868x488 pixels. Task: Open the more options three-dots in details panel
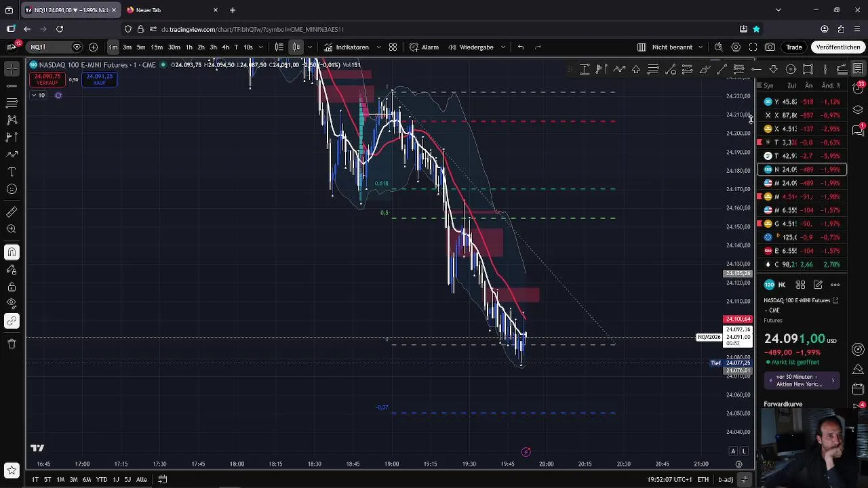click(x=835, y=285)
